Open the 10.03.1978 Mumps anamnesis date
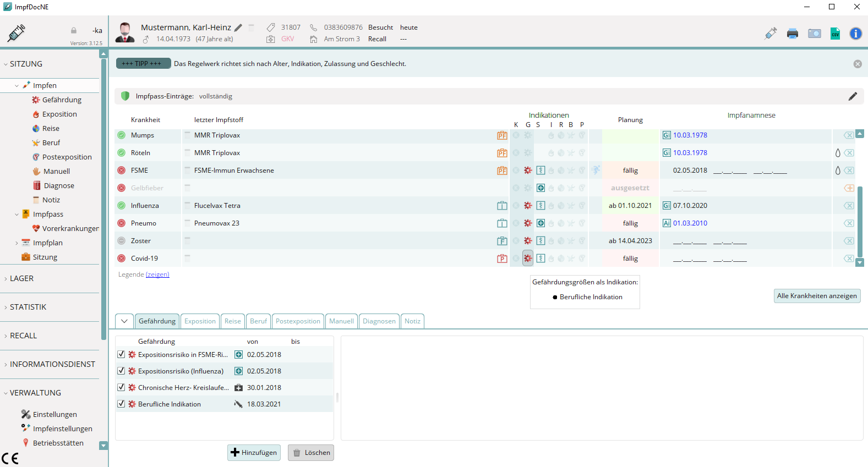Viewport: 868px width, 467px height. click(690, 135)
